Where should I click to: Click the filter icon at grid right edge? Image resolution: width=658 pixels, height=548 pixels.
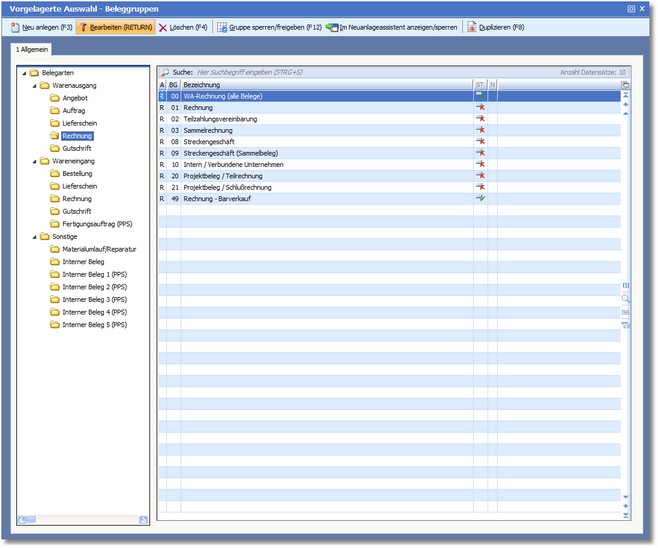626,325
